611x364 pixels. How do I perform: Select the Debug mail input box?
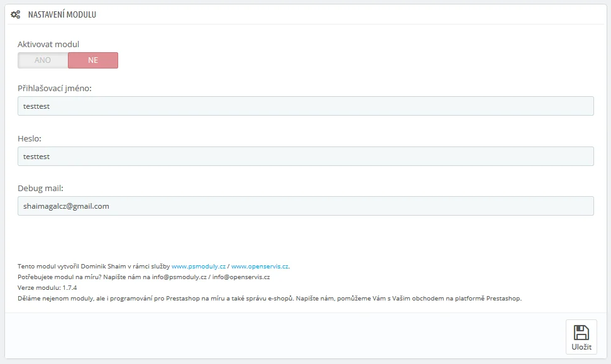coord(305,206)
